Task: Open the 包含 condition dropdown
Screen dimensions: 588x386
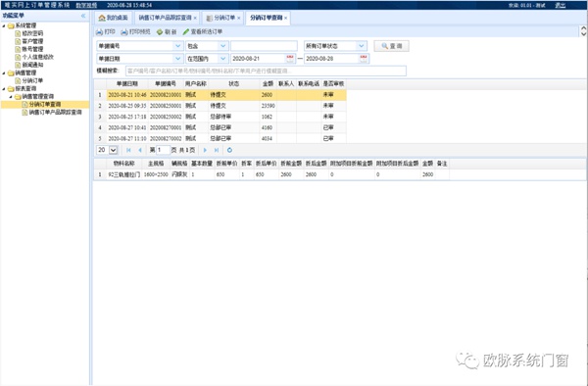Action: 223,46
